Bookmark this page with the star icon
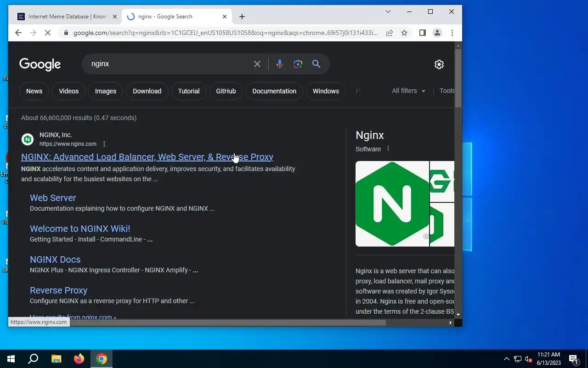 click(x=404, y=33)
